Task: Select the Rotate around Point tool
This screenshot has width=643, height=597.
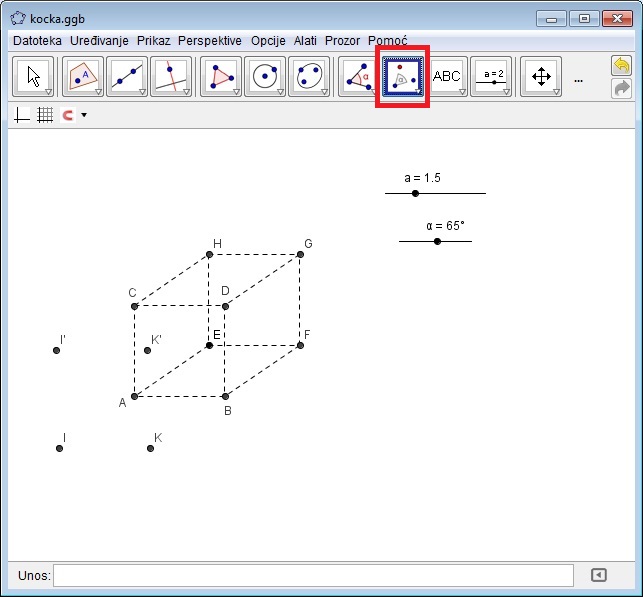Action: click(403, 77)
